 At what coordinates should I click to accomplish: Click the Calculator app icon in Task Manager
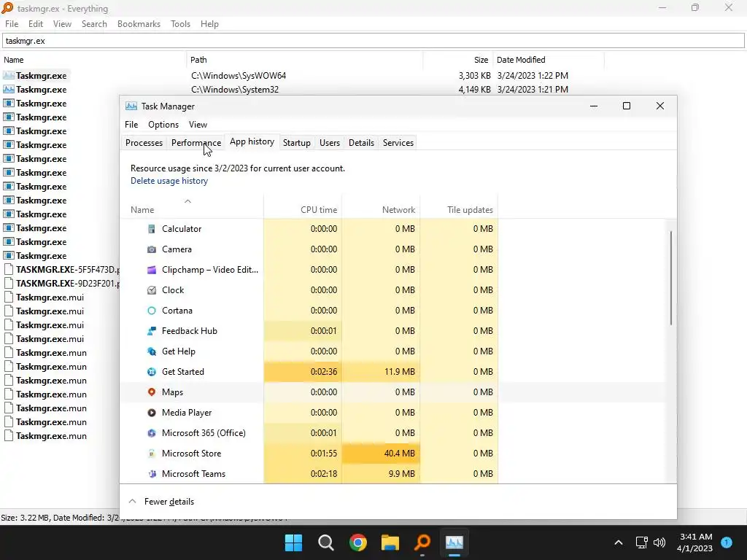pyautogui.click(x=152, y=229)
